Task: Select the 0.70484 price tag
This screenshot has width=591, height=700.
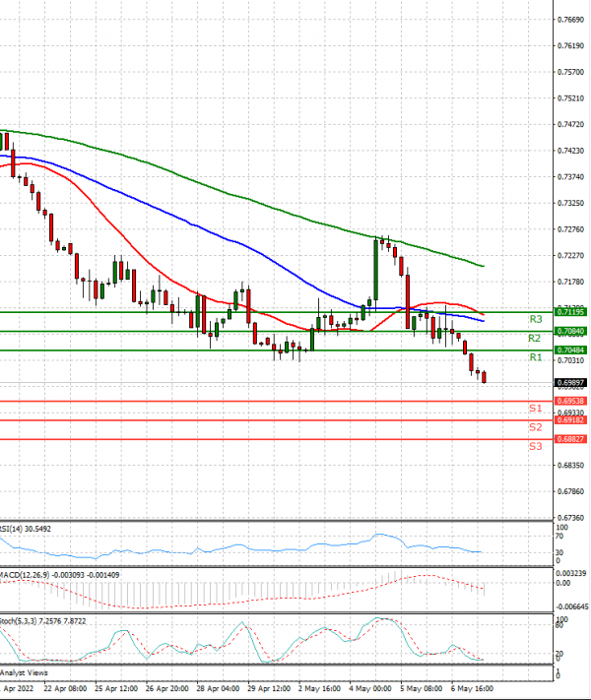Action: pos(570,350)
